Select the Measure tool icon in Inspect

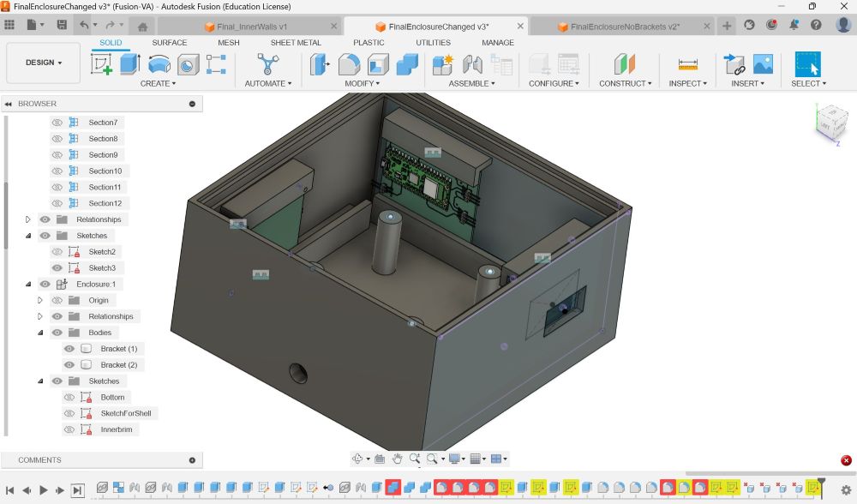(687, 64)
